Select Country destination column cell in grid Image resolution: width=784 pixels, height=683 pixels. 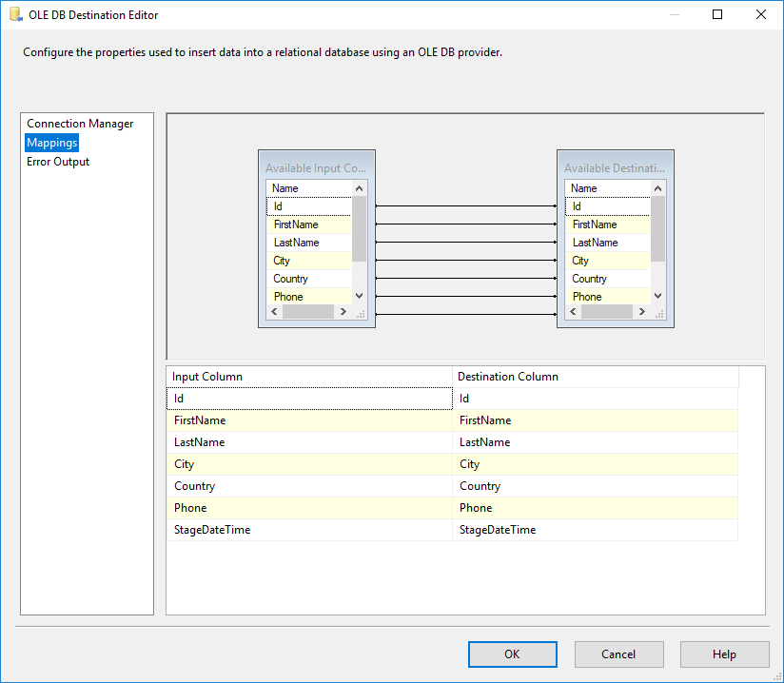[595, 486]
